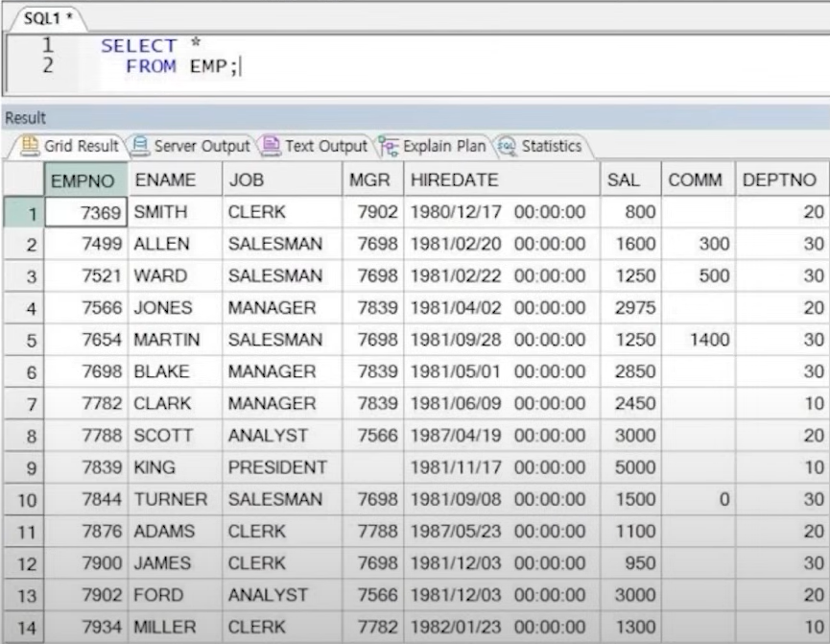Viewport: 830px width, 644px height.
Task: Select the COMM cell with value 500
Action: (x=699, y=275)
